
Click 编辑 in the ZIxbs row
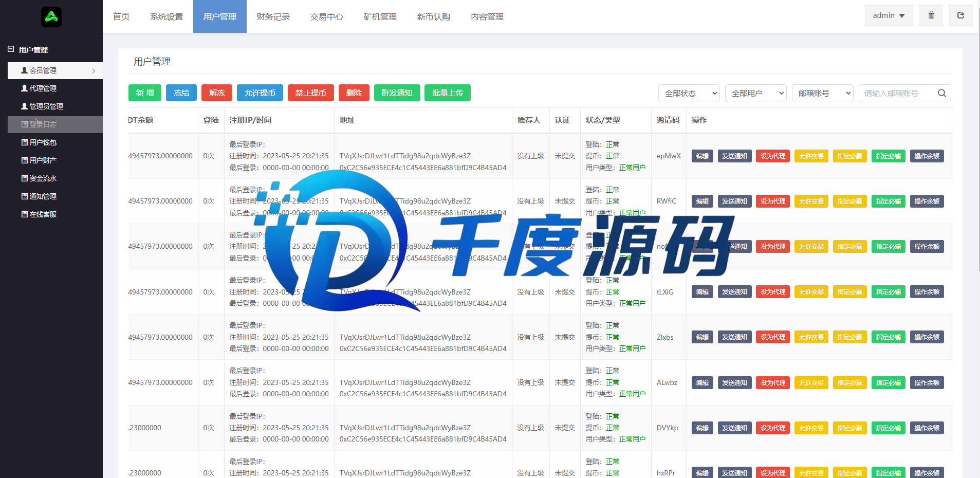pyautogui.click(x=702, y=337)
